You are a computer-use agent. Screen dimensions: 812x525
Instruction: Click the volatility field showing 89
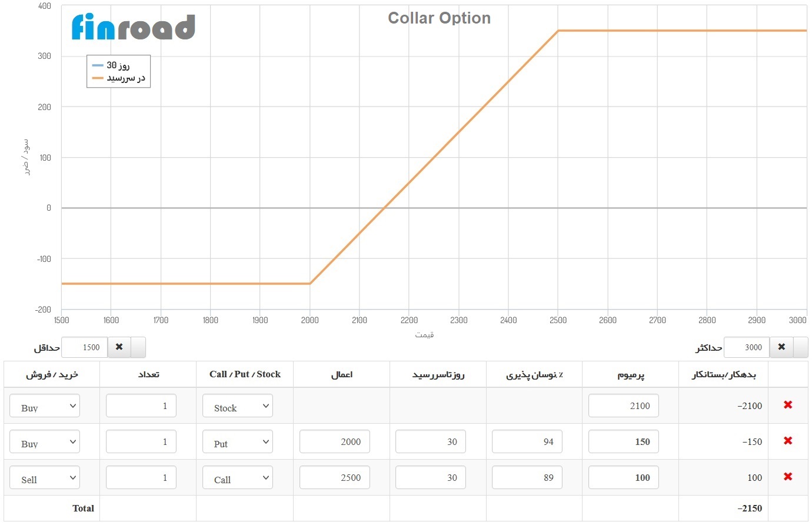pos(527,478)
